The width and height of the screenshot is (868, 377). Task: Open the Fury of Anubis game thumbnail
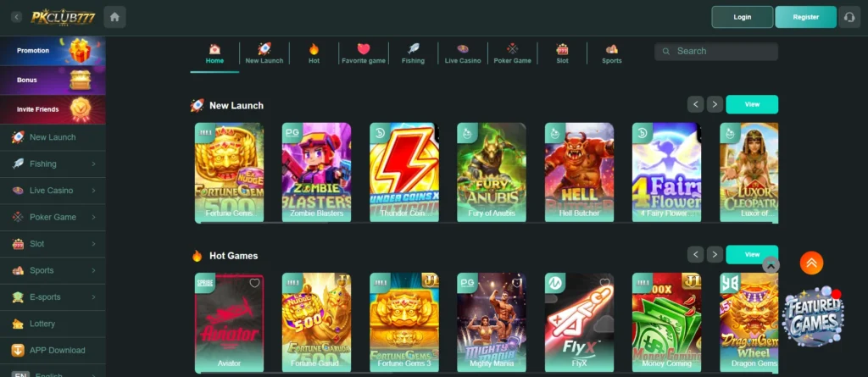[492, 172]
